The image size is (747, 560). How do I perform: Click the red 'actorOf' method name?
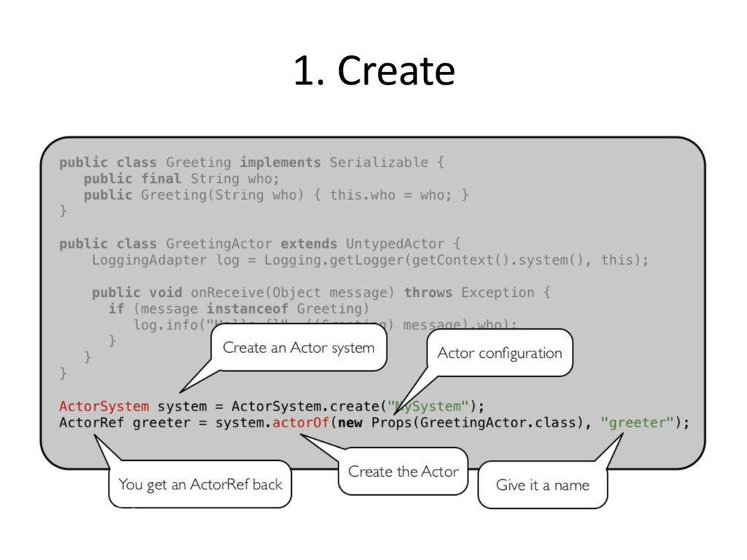pyautogui.click(x=301, y=422)
